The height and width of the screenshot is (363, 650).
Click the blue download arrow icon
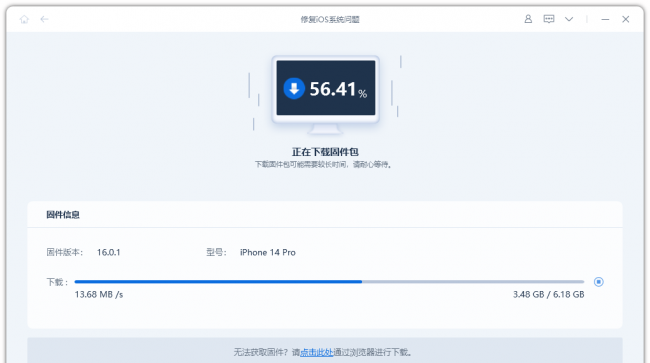294,88
